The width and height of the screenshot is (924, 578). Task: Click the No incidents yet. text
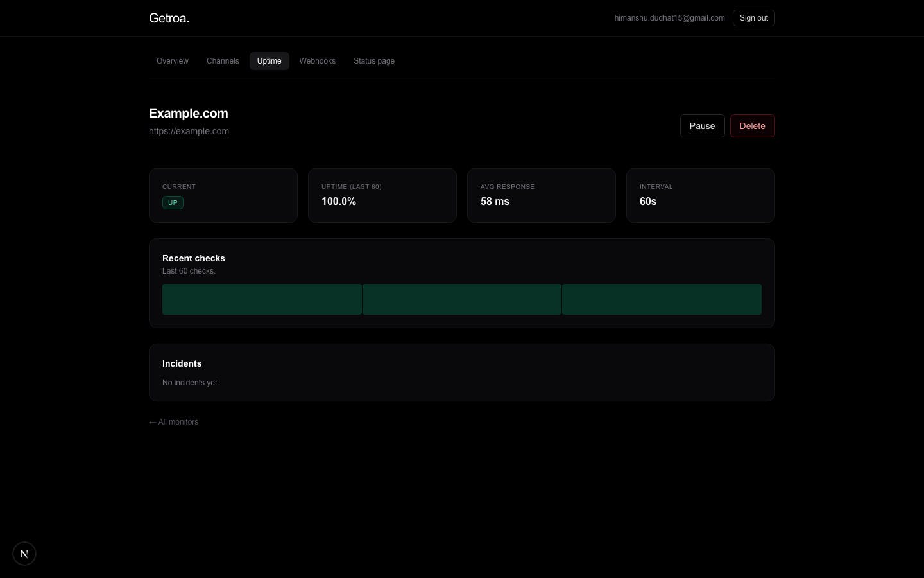click(x=191, y=383)
